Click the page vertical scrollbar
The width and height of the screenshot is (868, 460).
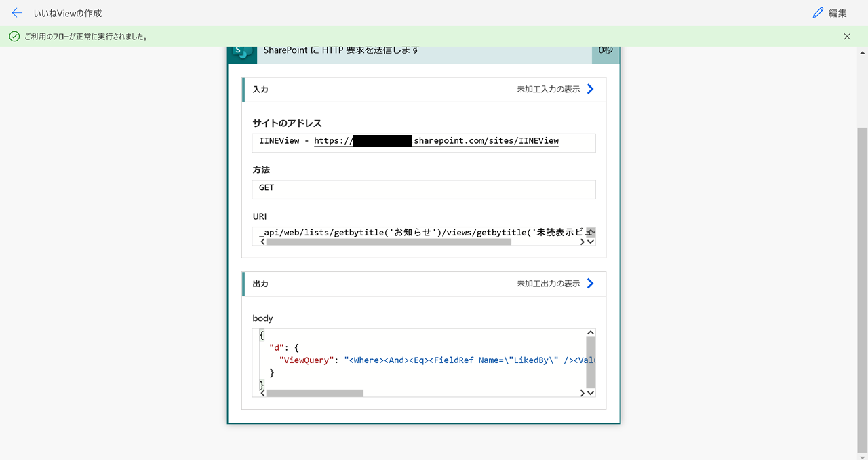[x=862, y=290]
